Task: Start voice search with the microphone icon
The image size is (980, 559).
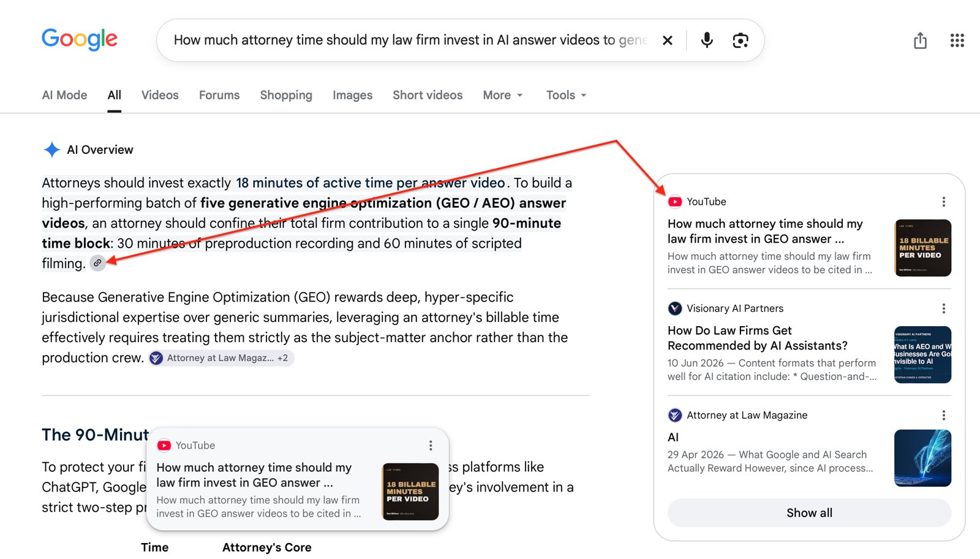Action: point(707,40)
